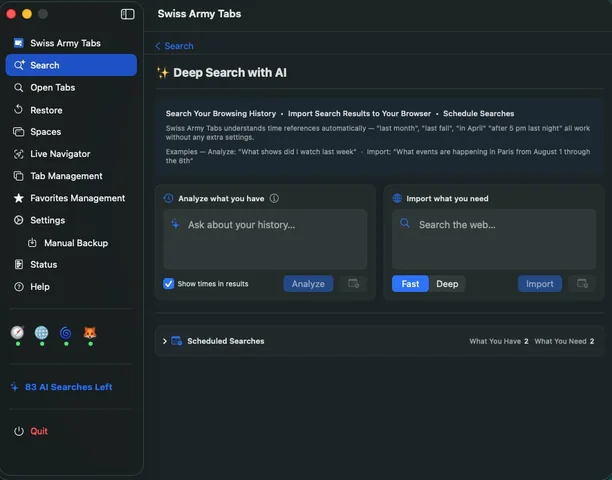Expand the Scheduled Searches section
The width and height of the screenshot is (612, 480).
[164, 341]
